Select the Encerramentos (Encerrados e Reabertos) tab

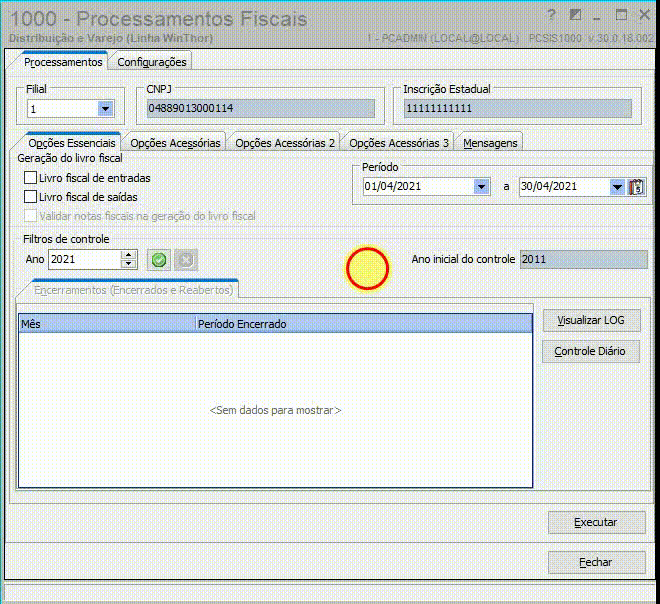pos(133,290)
